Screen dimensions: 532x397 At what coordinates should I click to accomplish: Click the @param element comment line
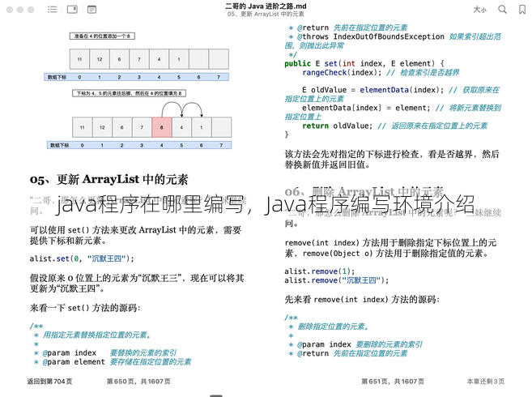[113, 362]
